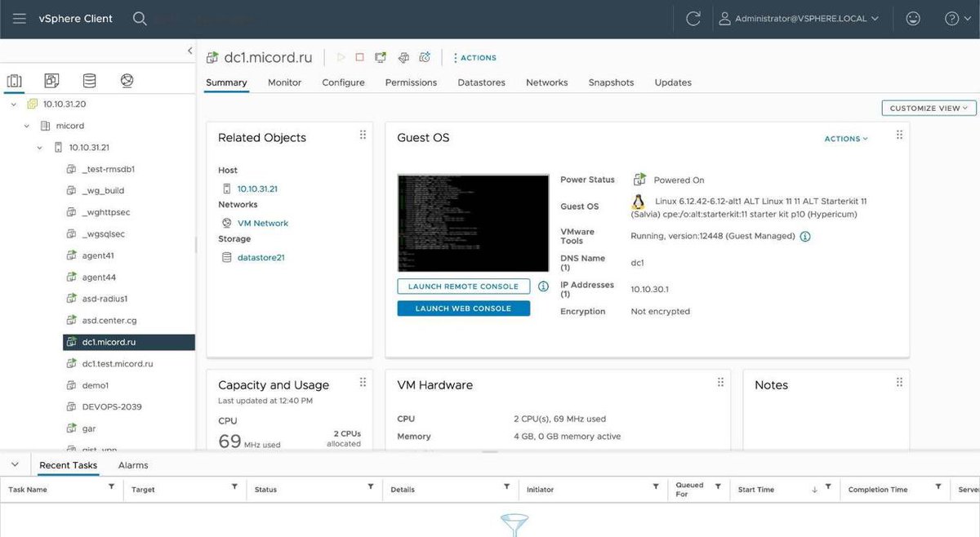Open the hamburger navigation menu
Viewport: 980px width, 537px height.
(x=20, y=18)
